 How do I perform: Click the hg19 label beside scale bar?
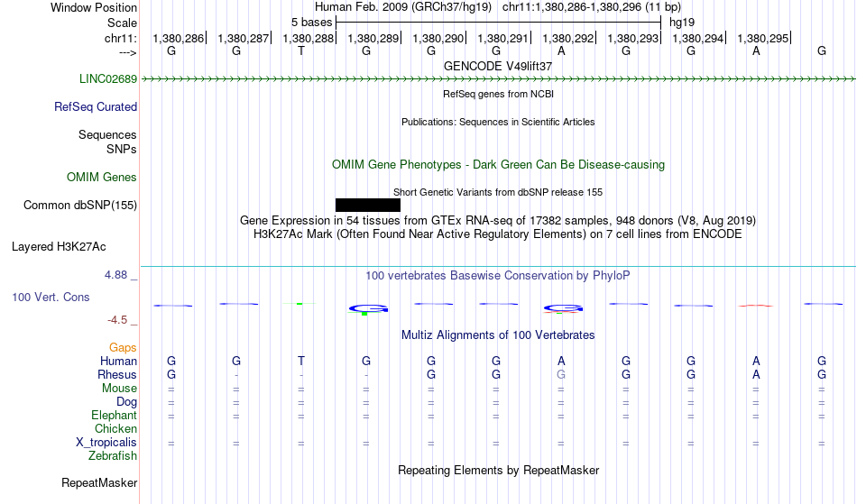click(682, 23)
